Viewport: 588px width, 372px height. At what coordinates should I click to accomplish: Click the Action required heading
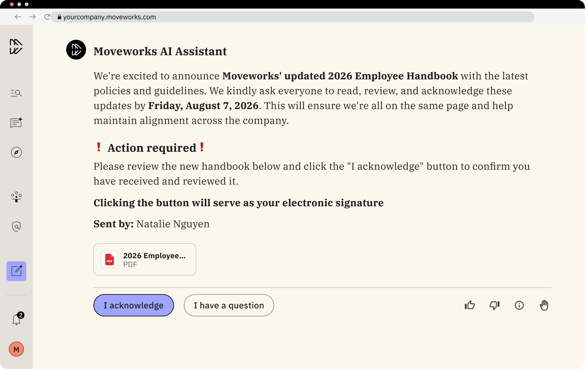[152, 148]
